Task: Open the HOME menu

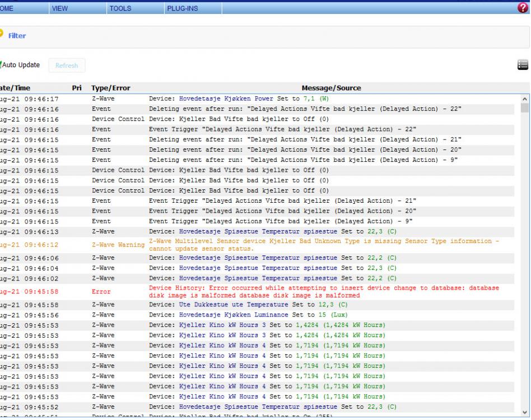Action: coord(8,8)
